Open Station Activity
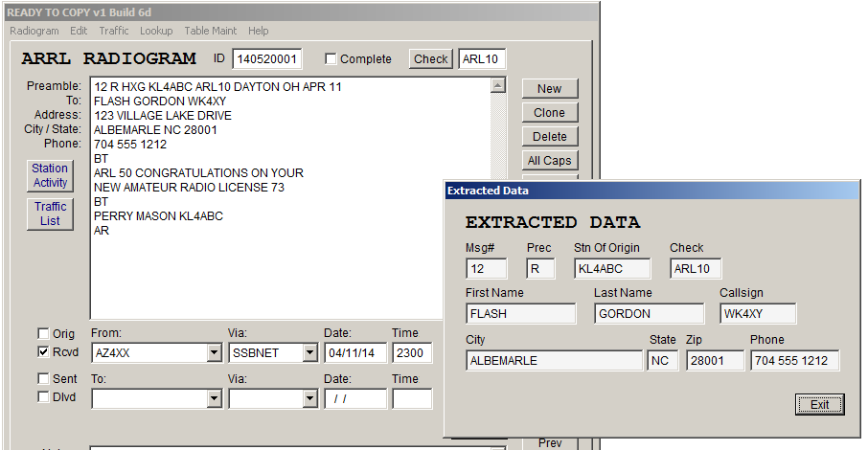The width and height of the screenshot is (868, 450). coord(50,175)
